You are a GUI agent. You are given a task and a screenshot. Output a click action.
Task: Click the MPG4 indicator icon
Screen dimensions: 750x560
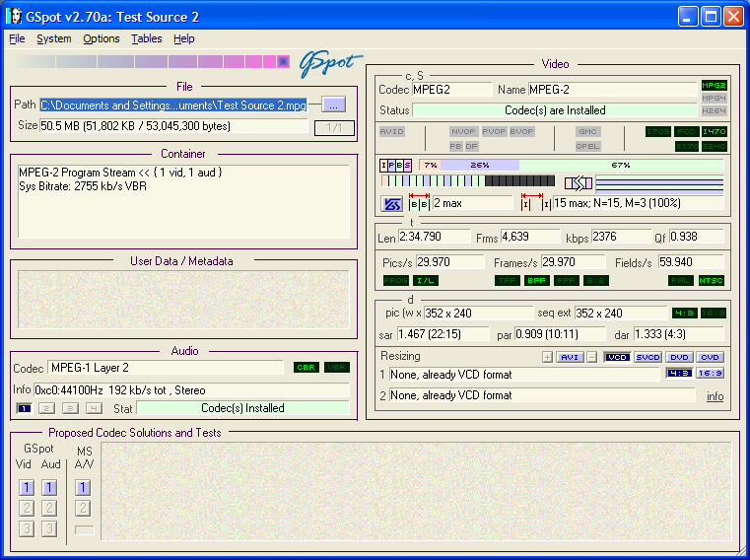point(715,99)
